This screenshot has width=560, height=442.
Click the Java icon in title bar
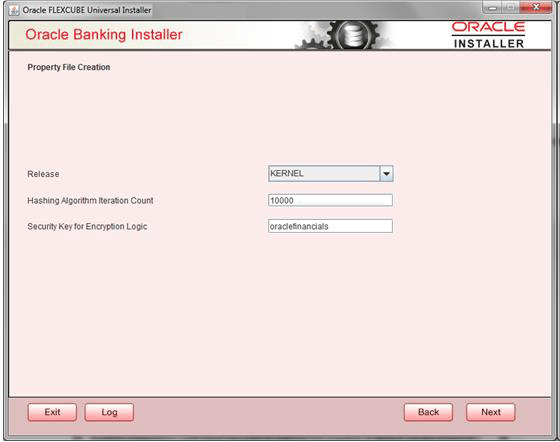[x=14, y=10]
